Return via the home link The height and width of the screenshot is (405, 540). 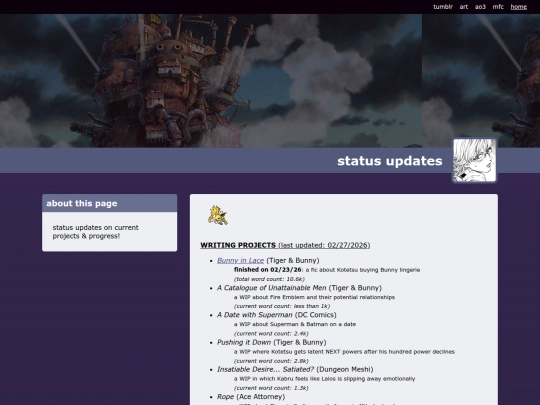[519, 7]
